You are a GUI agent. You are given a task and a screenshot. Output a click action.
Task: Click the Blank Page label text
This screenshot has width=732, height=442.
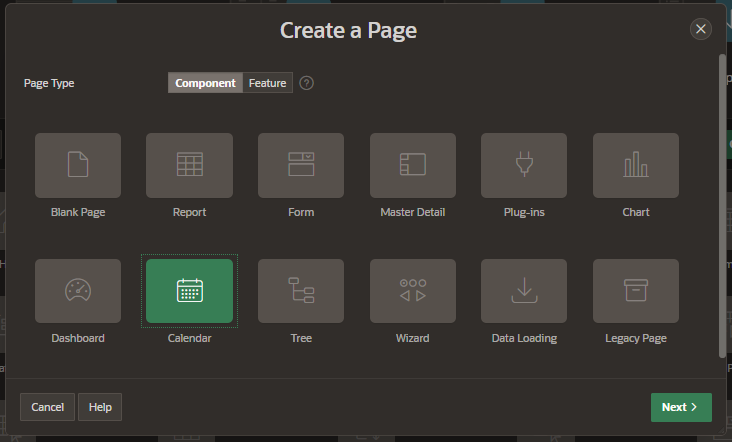coord(78,212)
